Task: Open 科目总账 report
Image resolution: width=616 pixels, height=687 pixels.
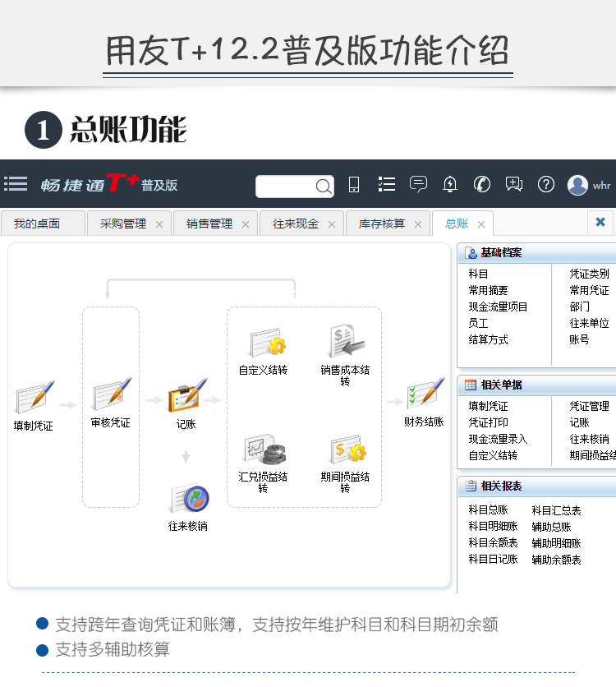Action: [x=488, y=509]
